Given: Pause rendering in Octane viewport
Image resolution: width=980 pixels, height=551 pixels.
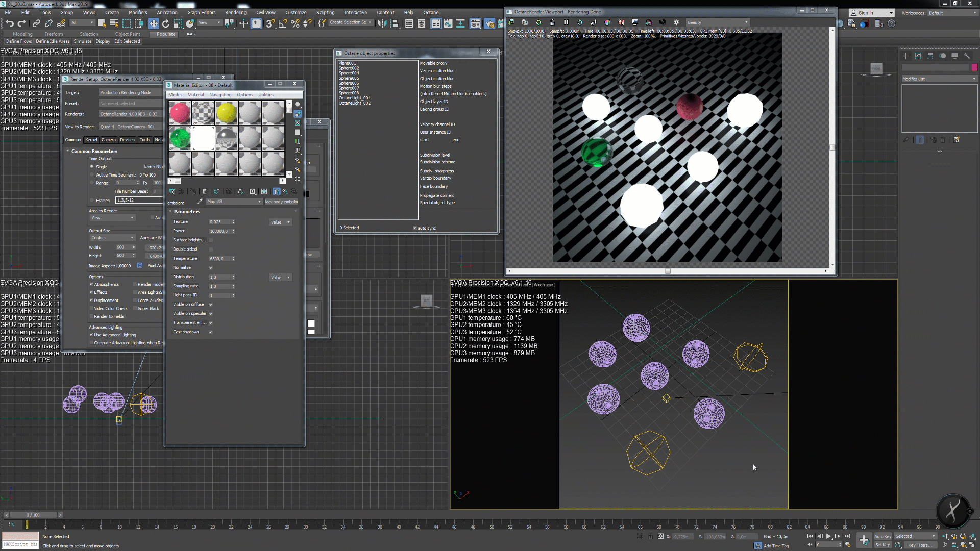Looking at the screenshot, I should pyautogui.click(x=566, y=22).
